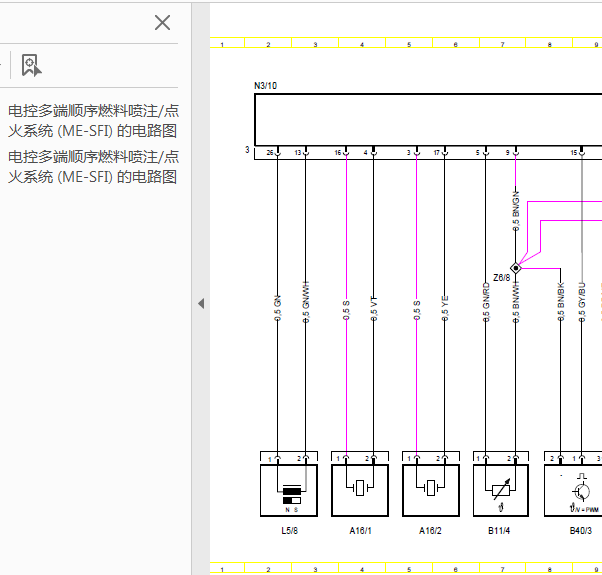Click the A16/1 component label
Image resolution: width=602 pixels, height=575 pixels.
click(360, 530)
